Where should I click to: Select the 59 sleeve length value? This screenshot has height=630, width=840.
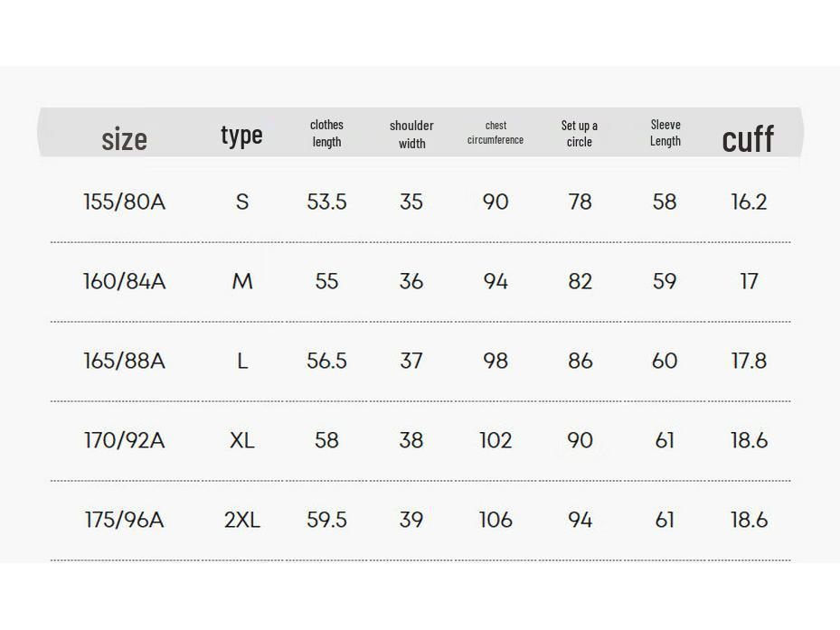665,281
